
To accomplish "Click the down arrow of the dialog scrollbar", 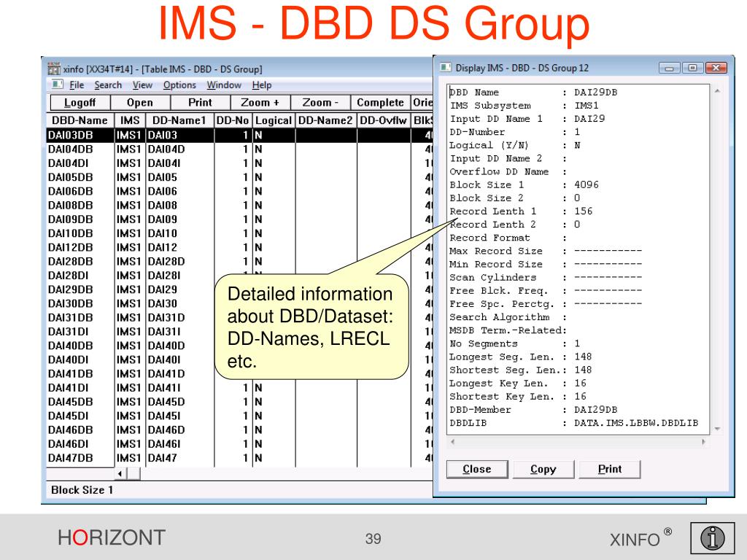I will 717,429.
